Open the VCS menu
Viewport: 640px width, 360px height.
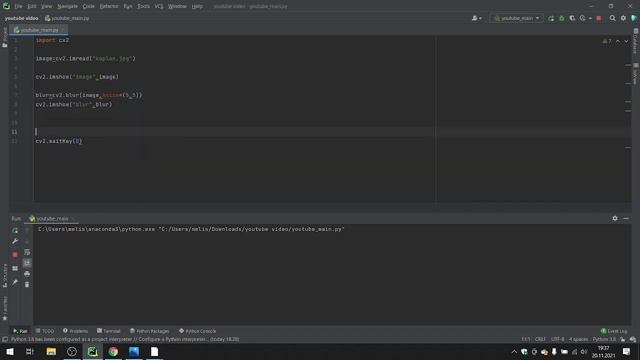[x=159, y=7]
